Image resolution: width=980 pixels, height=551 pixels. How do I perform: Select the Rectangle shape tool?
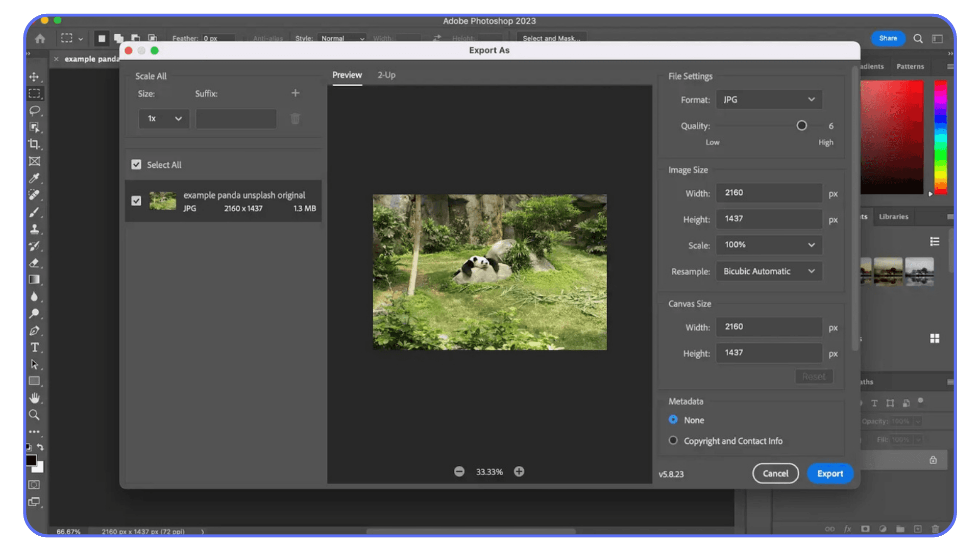click(x=34, y=381)
